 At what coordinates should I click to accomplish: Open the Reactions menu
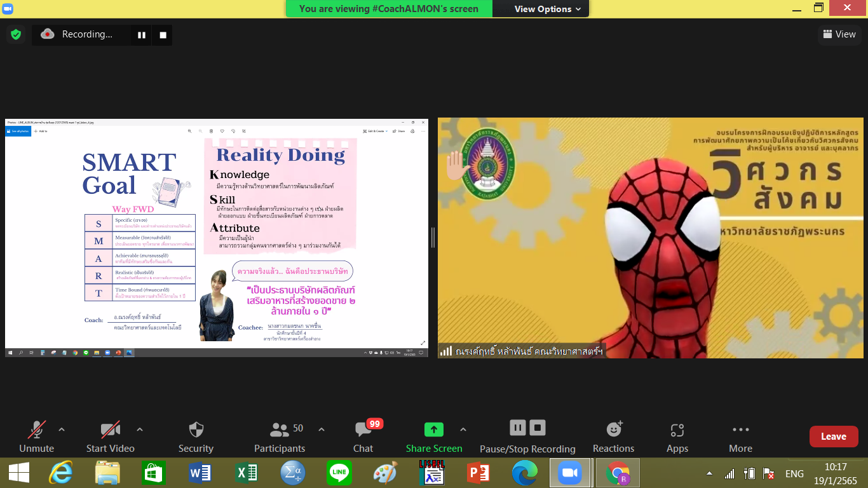[x=613, y=437]
